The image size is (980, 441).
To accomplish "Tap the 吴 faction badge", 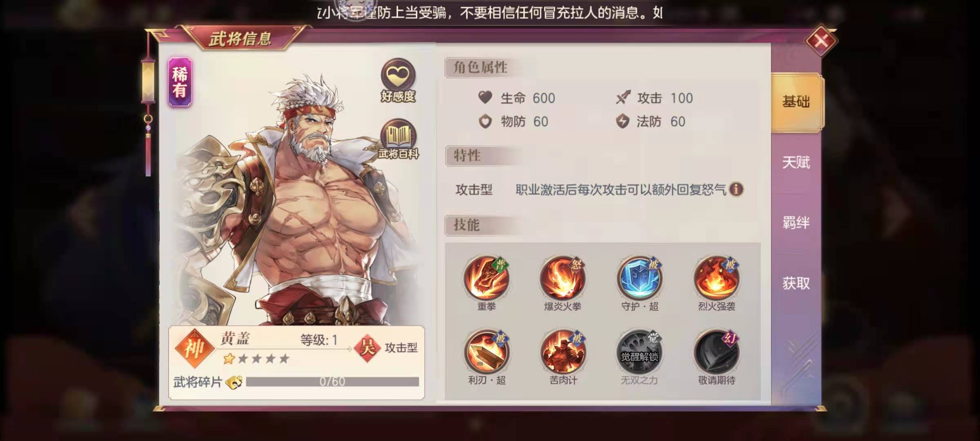I will coord(367,347).
